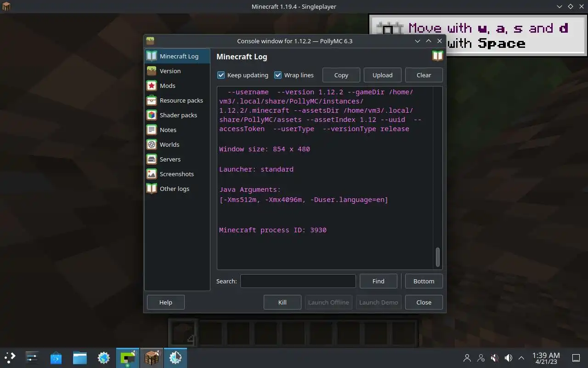This screenshot has width=588, height=368.
Task: Open the clock showing 1:39 AM
Action: [546, 358]
